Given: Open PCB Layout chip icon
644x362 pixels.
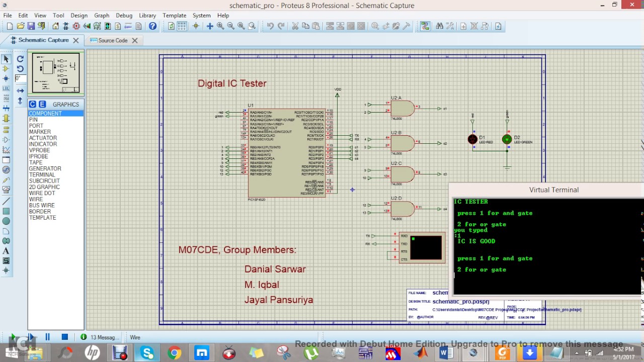Looking at the screenshot, I should tap(76, 26).
